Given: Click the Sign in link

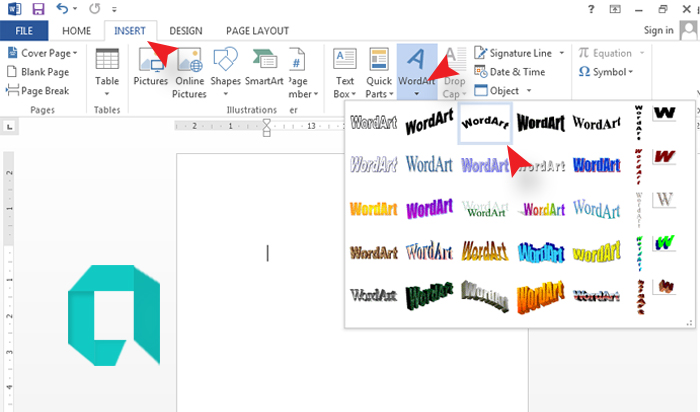Looking at the screenshot, I should 658,30.
